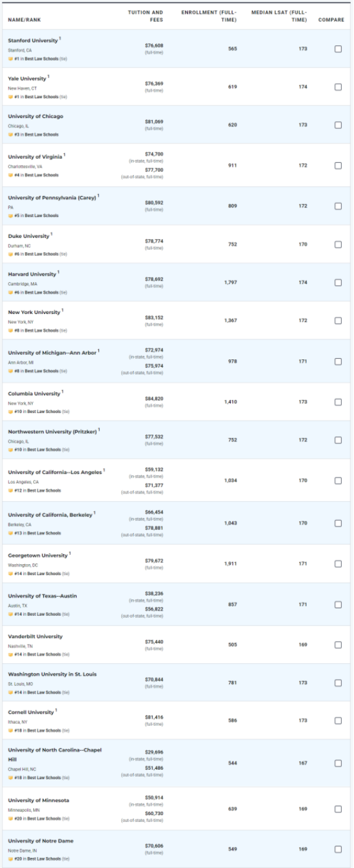Click the badge icon next to Stanford's ranking
Image resolution: width=354 pixels, height=868 pixels.
point(10,59)
